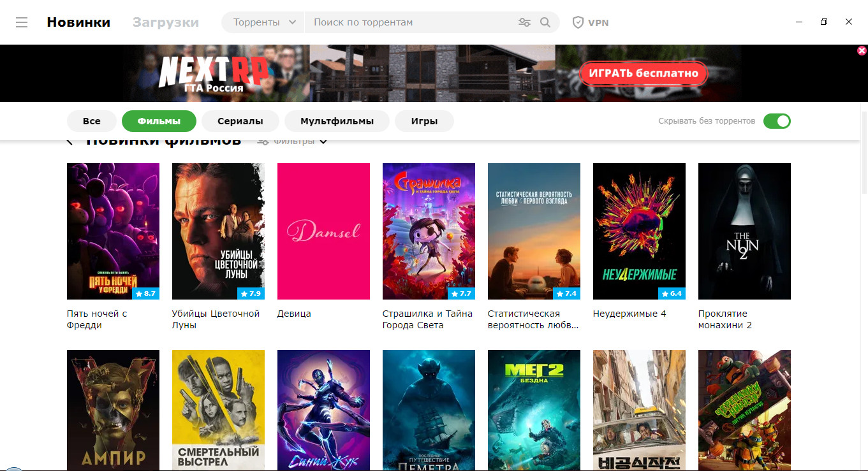The height and width of the screenshot is (471, 868).
Task: Toggle 'Скрывать без торрентов' switch
Action: (777, 121)
